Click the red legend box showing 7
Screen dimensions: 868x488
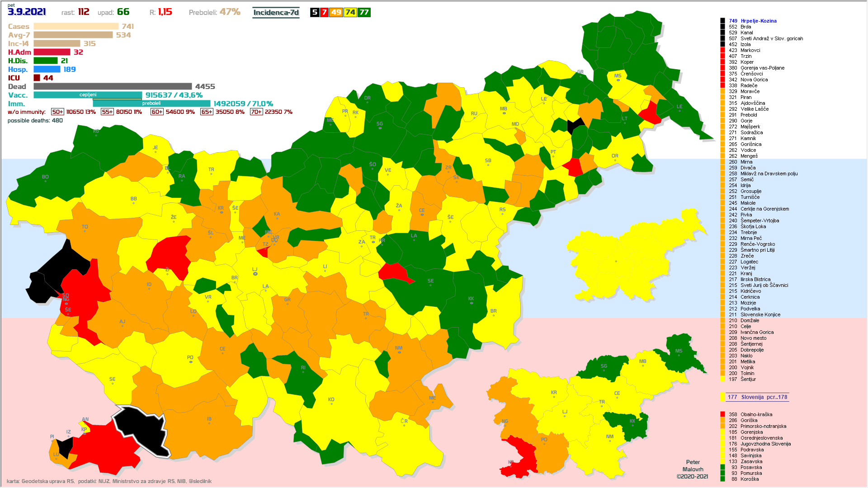pos(324,13)
